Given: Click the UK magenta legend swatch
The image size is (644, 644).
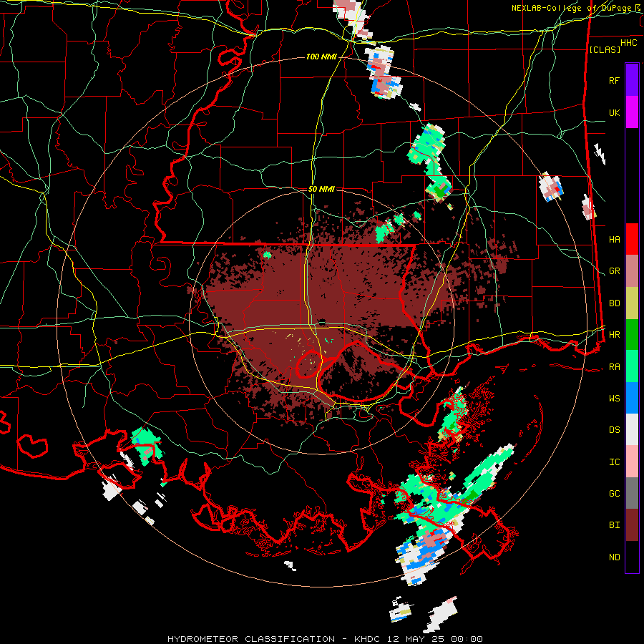Looking at the screenshot, I should [632, 112].
